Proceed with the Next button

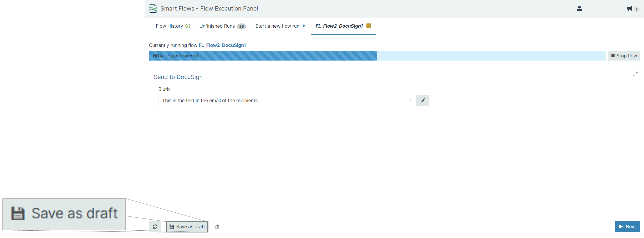(627, 227)
